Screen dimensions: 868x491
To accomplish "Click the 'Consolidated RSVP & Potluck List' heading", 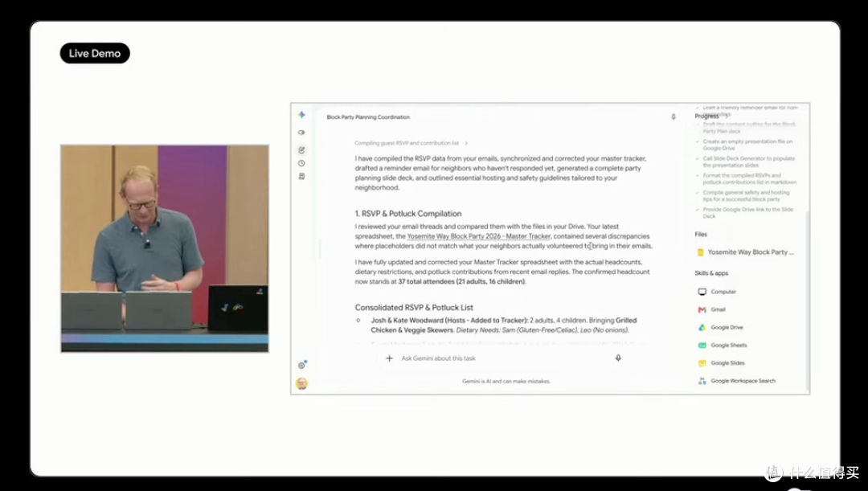I will point(414,307).
